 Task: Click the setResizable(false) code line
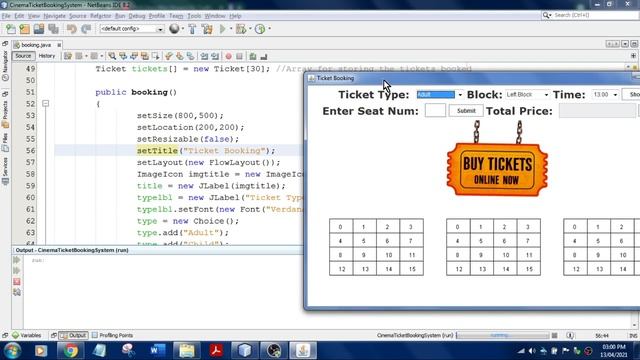point(188,139)
